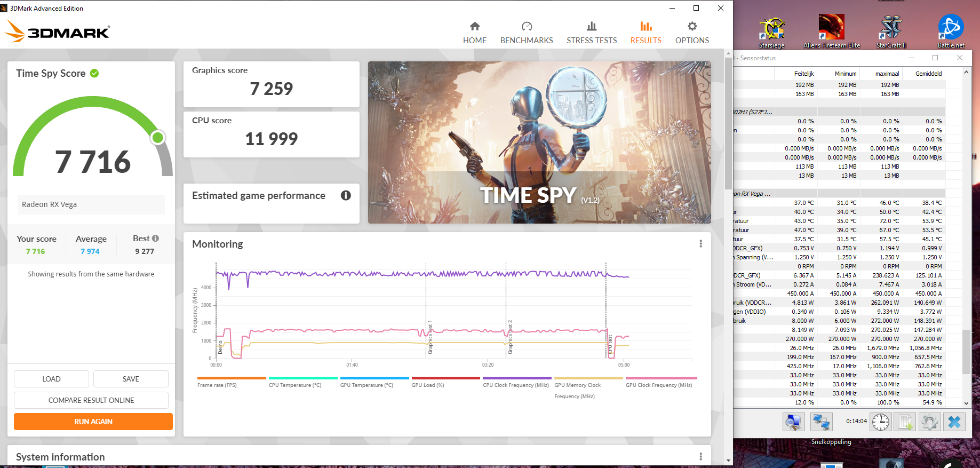Image resolution: width=980 pixels, height=468 pixels.
Task: Click the Average score 7 974
Action: pos(90,251)
